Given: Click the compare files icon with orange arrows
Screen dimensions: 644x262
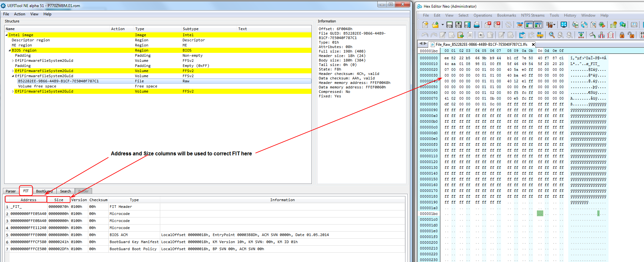Looking at the screenshot, I should pyautogui.click(x=520, y=25).
